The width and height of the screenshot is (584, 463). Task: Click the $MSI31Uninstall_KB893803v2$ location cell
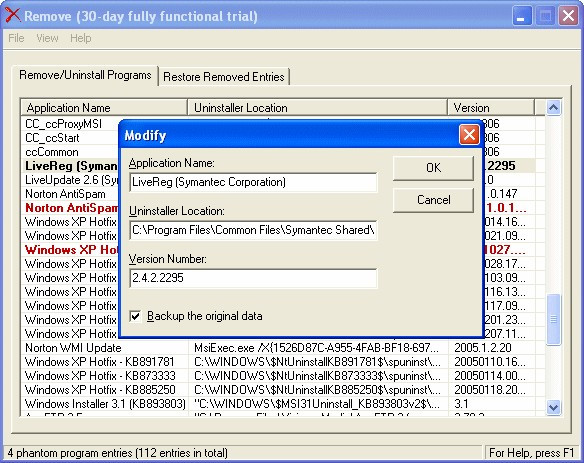317,404
